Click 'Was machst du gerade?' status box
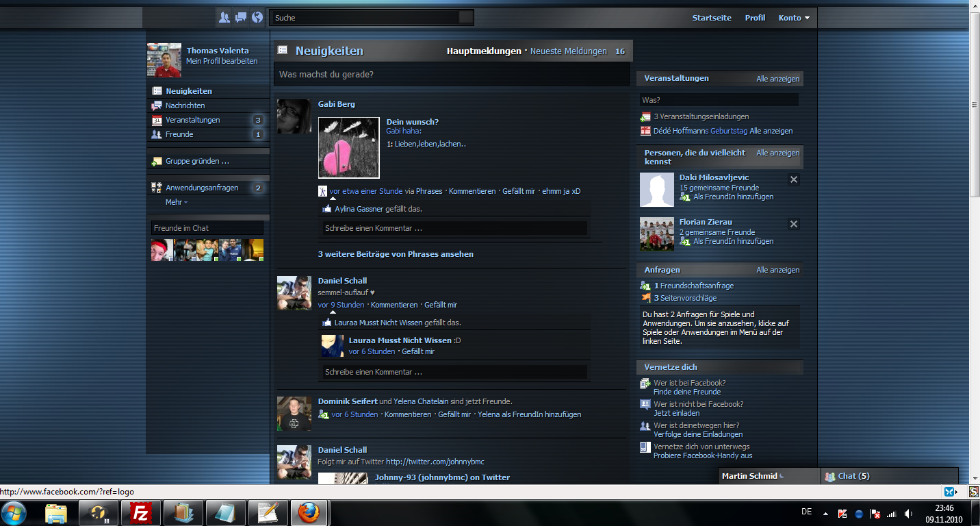The image size is (980, 526). pos(451,74)
